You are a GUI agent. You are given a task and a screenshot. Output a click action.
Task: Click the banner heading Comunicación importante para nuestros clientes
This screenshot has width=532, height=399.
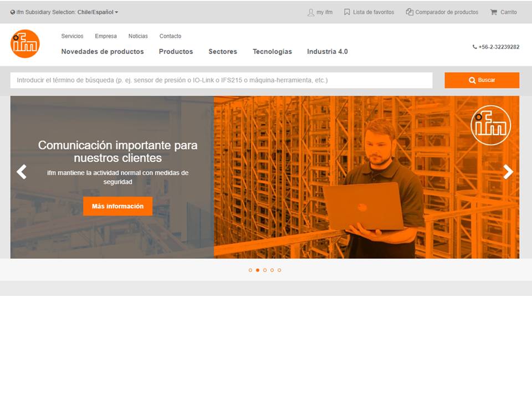[x=117, y=152]
